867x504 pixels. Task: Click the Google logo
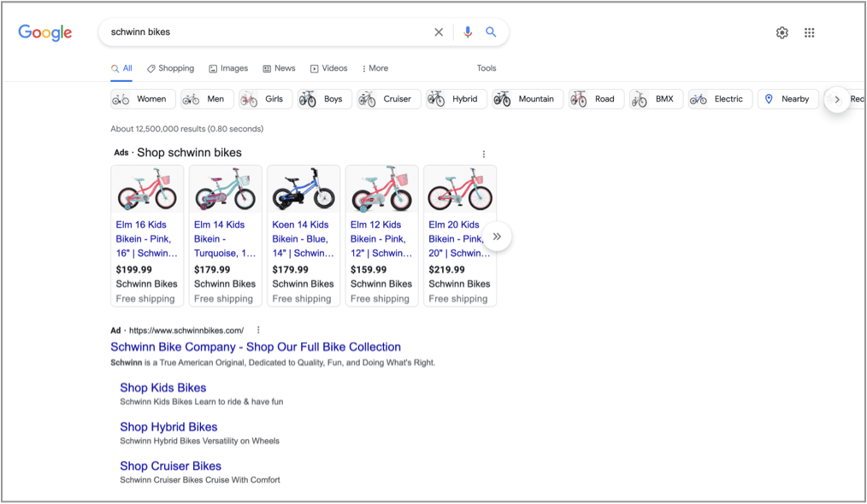(44, 32)
